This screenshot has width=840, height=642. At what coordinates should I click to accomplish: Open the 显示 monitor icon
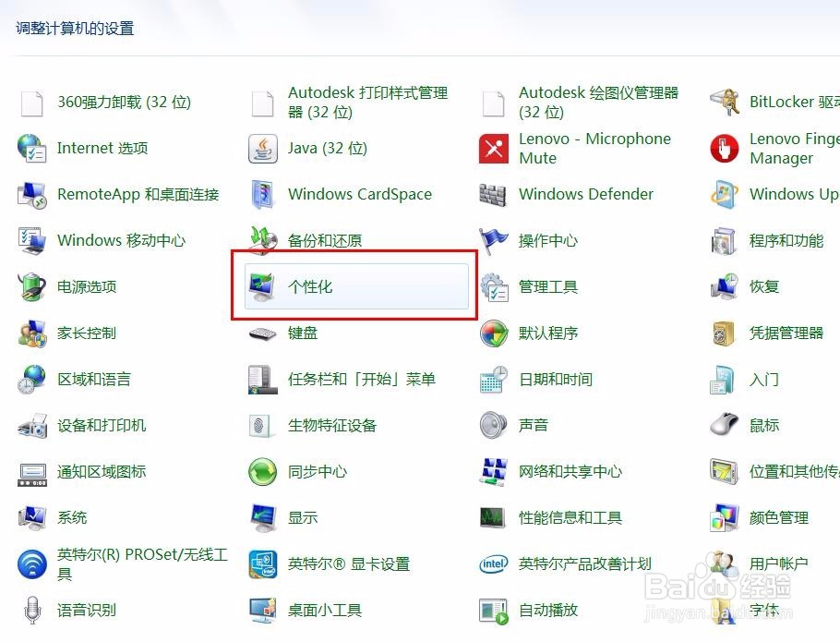(x=262, y=518)
